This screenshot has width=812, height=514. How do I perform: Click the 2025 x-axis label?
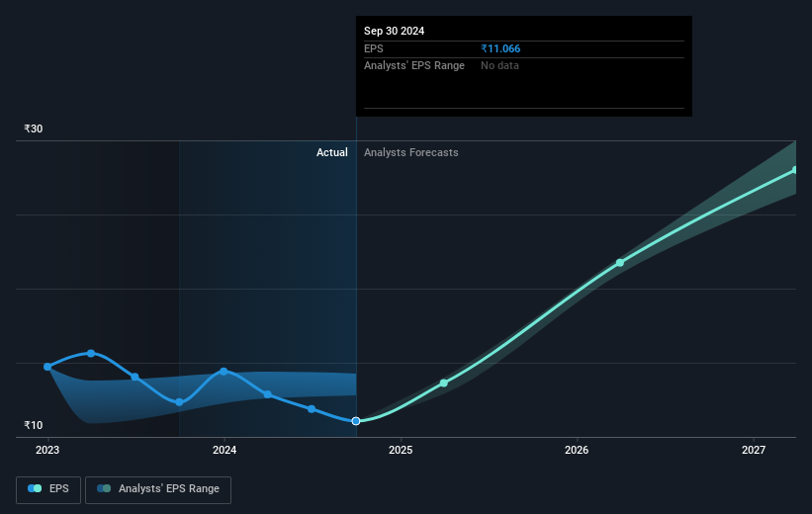pos(401,450)
